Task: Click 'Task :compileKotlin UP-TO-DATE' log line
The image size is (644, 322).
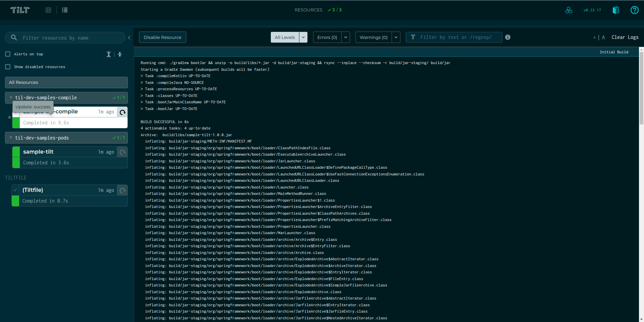Action: click(176, 76)
